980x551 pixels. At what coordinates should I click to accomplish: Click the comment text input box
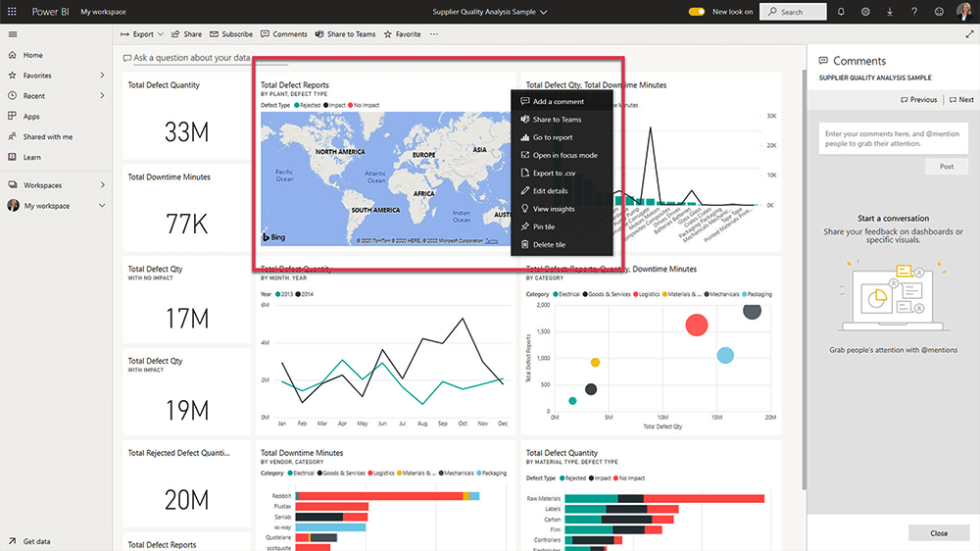893,138
